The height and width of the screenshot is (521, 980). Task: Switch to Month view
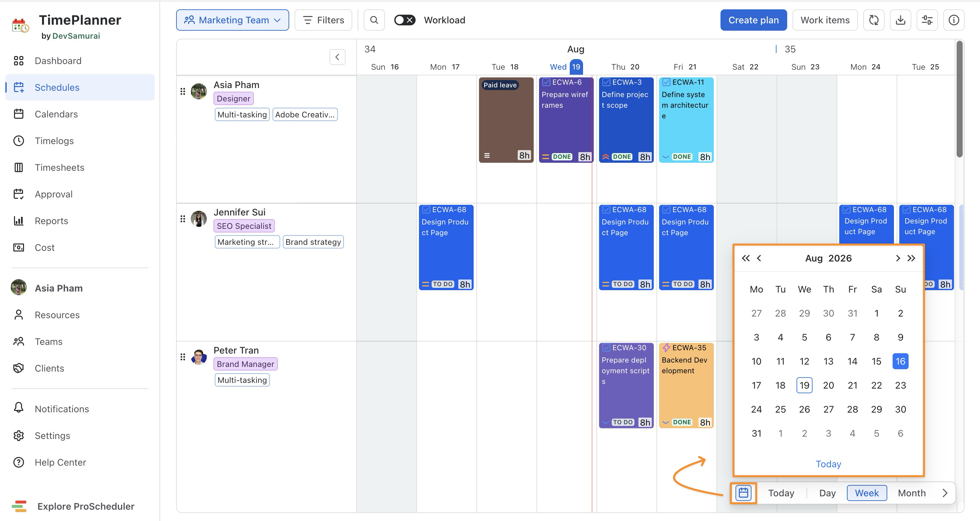pos(912,493)
